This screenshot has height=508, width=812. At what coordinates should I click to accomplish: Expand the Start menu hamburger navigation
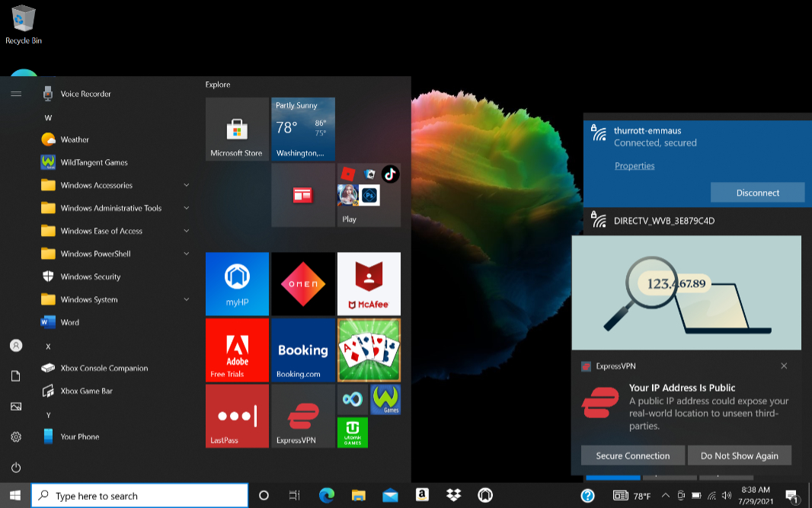(x=16, y=94)
